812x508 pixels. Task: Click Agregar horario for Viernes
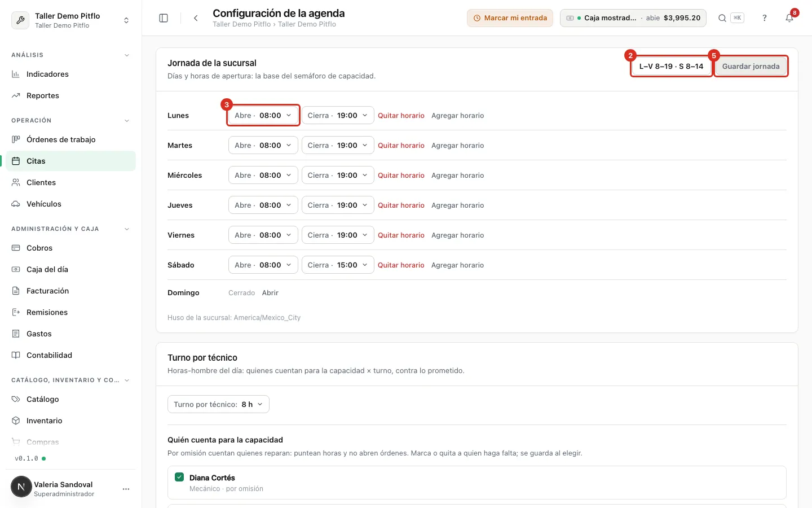click(x=458, y=235)
